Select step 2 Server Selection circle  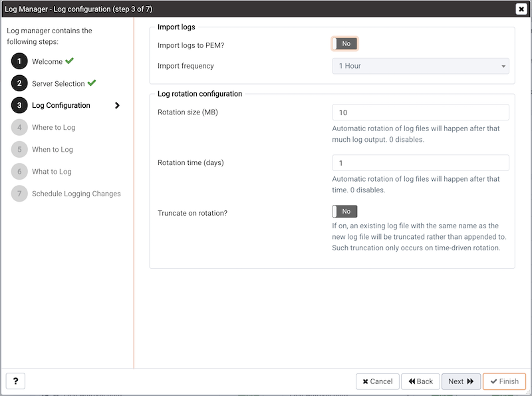click(19, 83)
